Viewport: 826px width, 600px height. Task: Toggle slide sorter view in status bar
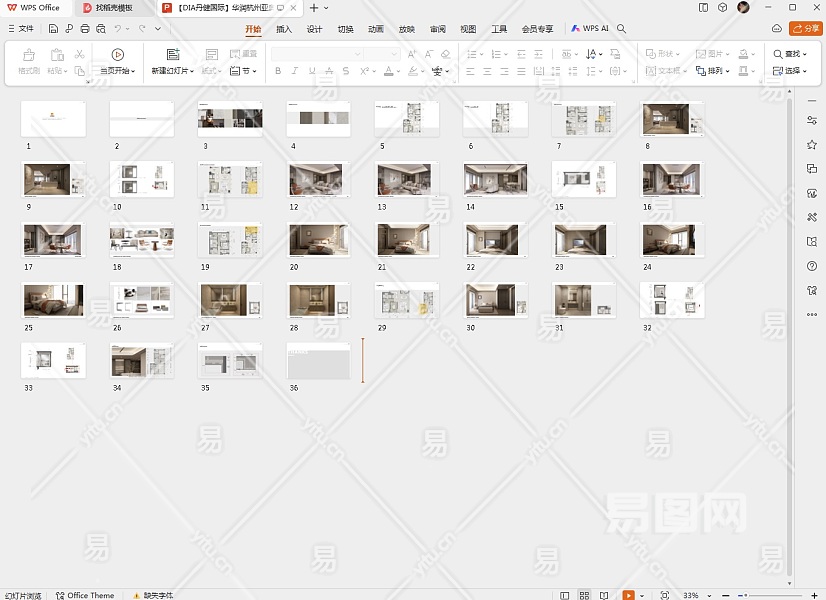(x=585, y=595)
